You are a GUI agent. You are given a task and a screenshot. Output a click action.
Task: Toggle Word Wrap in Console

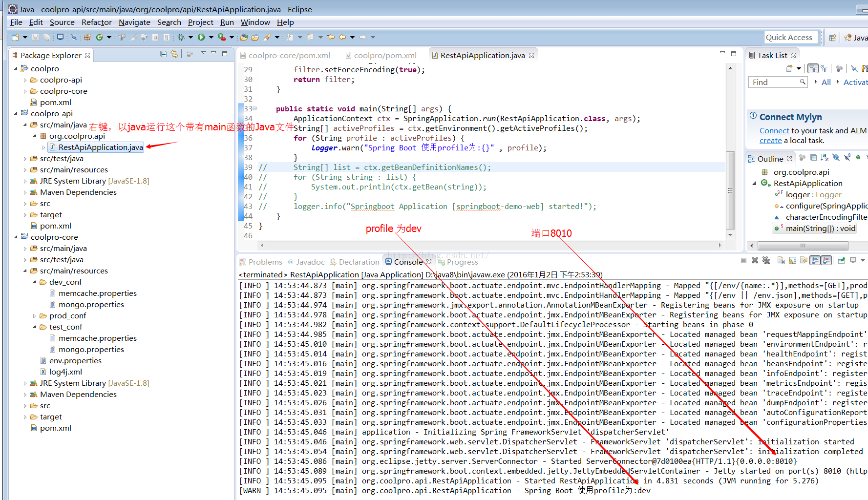pyautogui.click(x=804, y=261)
